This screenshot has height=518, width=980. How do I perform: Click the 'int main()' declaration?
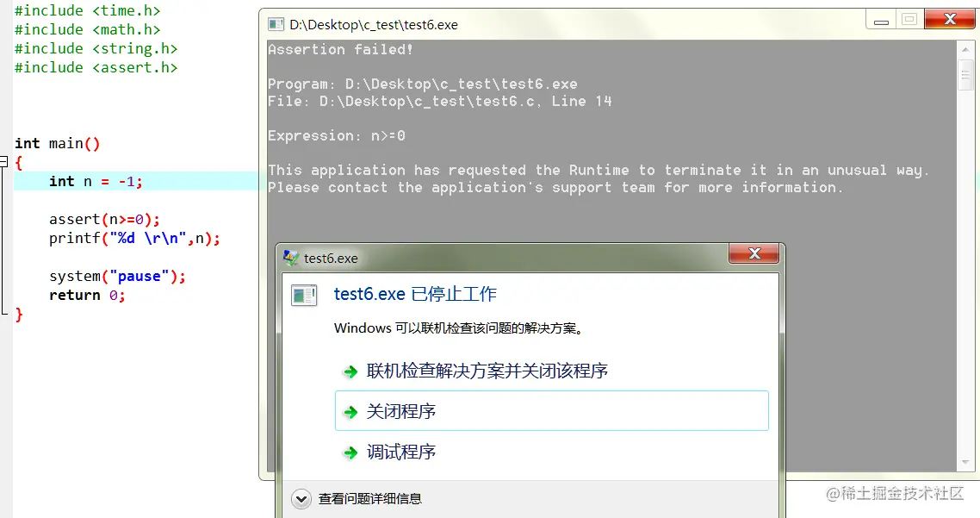coord(57,144)
